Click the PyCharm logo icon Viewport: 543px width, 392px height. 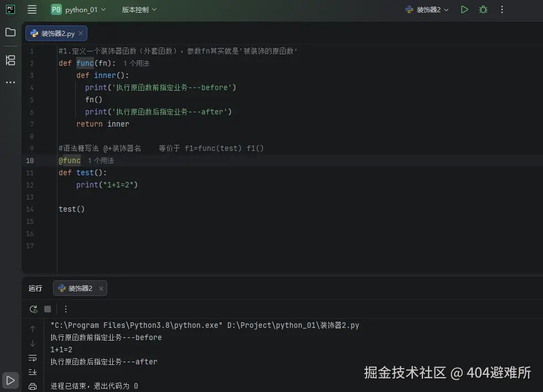point(11,9)
